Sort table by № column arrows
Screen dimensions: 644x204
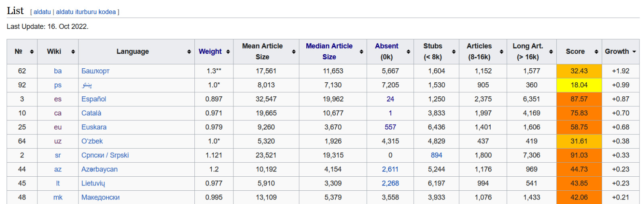(32, 52)
